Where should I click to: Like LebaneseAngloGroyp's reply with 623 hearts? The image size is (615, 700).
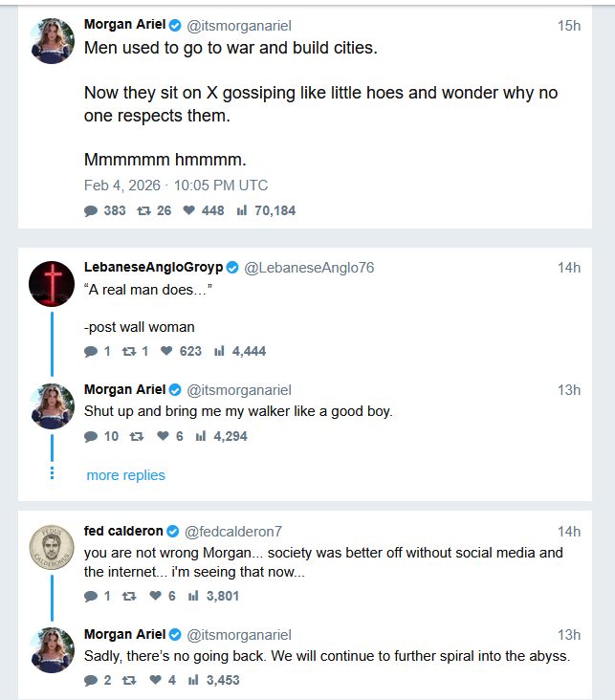pos(166,351)
